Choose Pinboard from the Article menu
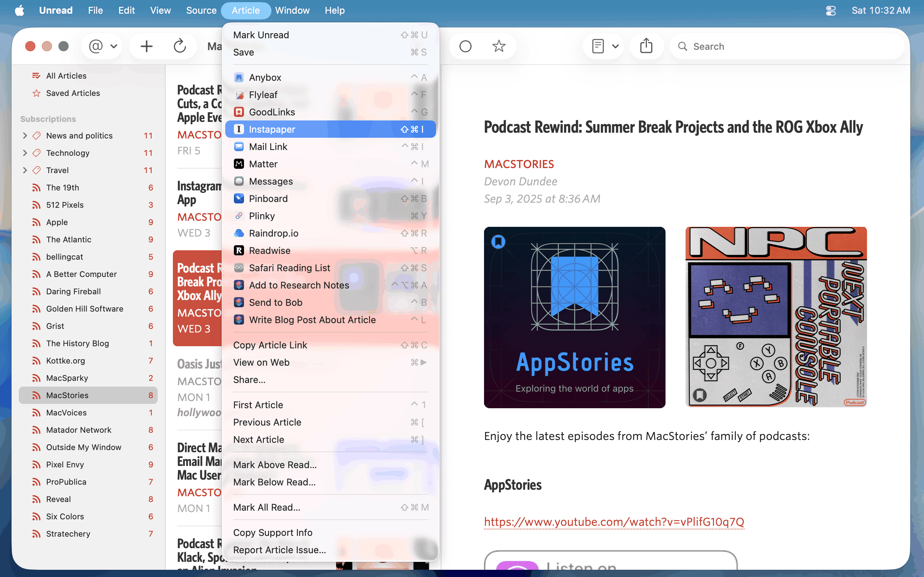Viewport: 924px width, 577px height. click(268, 198)
